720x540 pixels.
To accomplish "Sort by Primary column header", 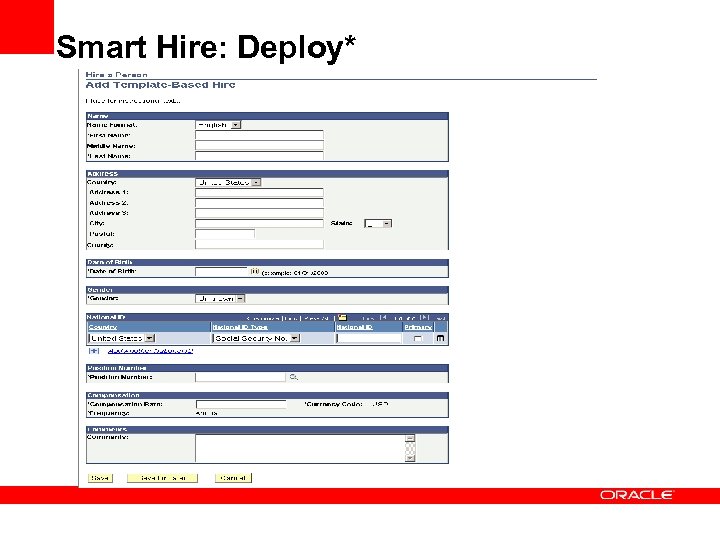I will coord(418,327).
